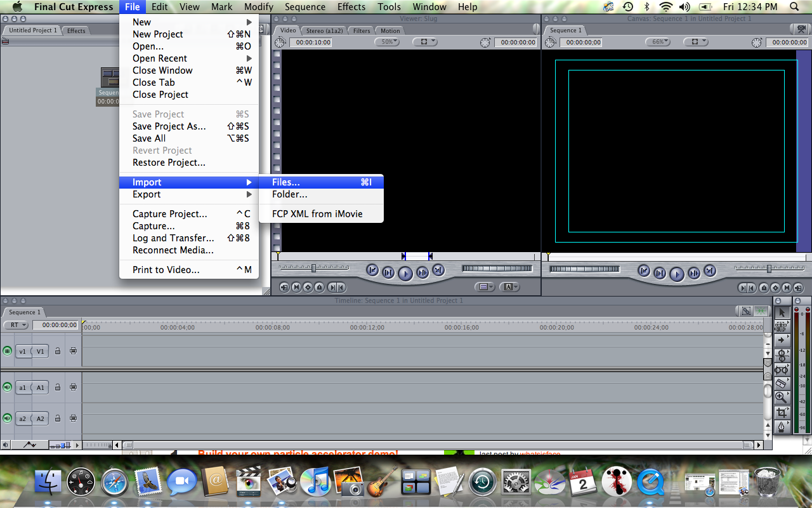The height and width of the screenshot is (508, 812).
Task: Click Mark Clip button in Viewer
Action: click(296, 287)
